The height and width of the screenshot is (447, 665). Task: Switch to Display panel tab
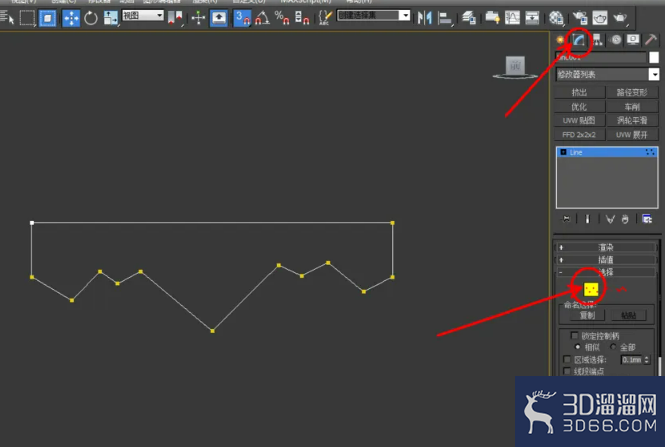pos(633,40)
